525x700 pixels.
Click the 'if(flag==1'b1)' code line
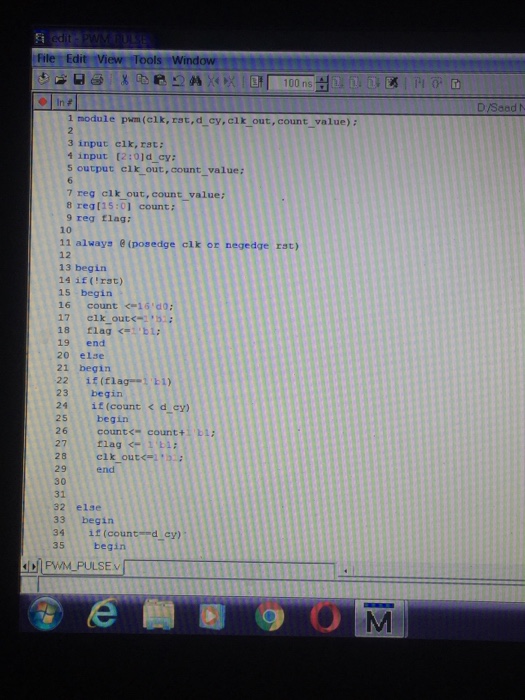(x=128, y=381)
